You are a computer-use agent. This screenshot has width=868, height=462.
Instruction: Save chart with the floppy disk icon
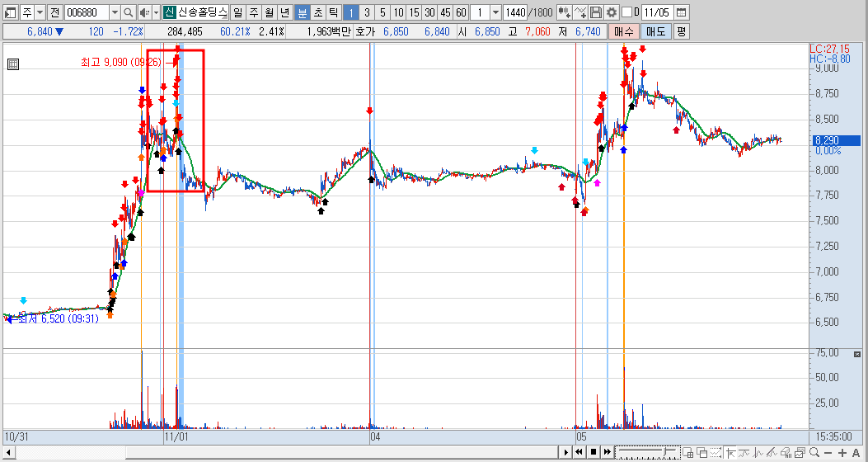(x=596, y=12)
